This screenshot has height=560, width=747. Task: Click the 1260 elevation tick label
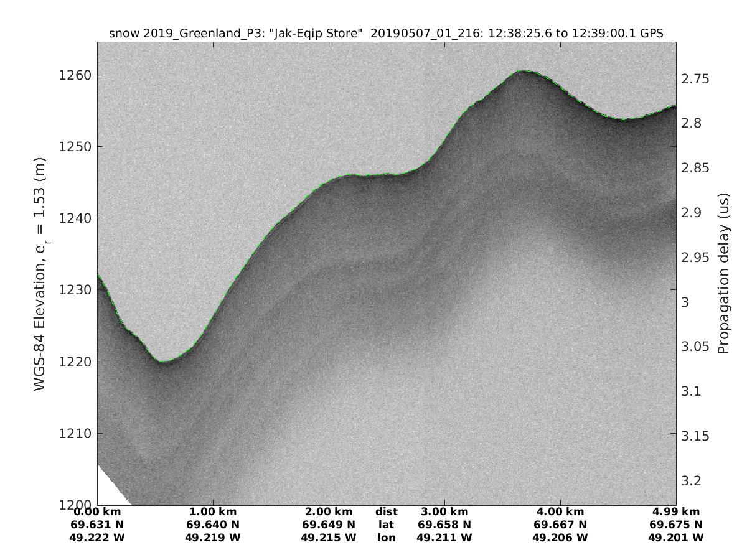click(75, 75)
